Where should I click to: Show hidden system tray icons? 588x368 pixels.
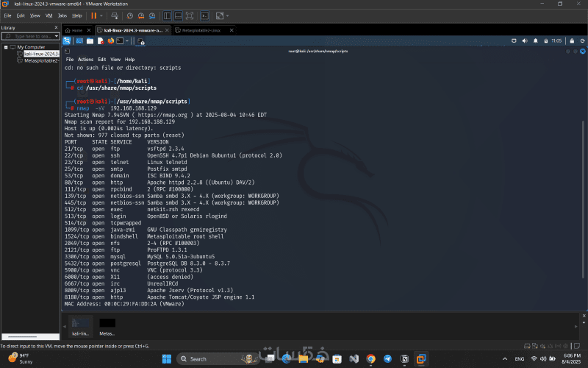click(505, 359)
